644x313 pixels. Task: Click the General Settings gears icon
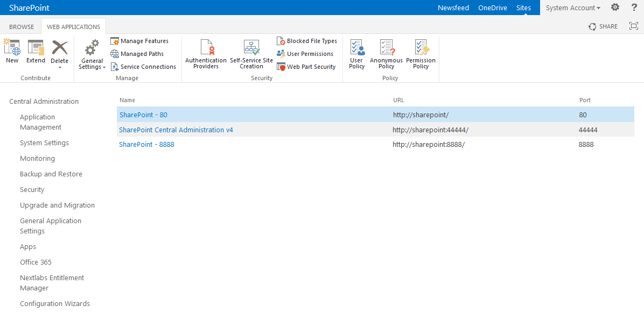(92, 47)
